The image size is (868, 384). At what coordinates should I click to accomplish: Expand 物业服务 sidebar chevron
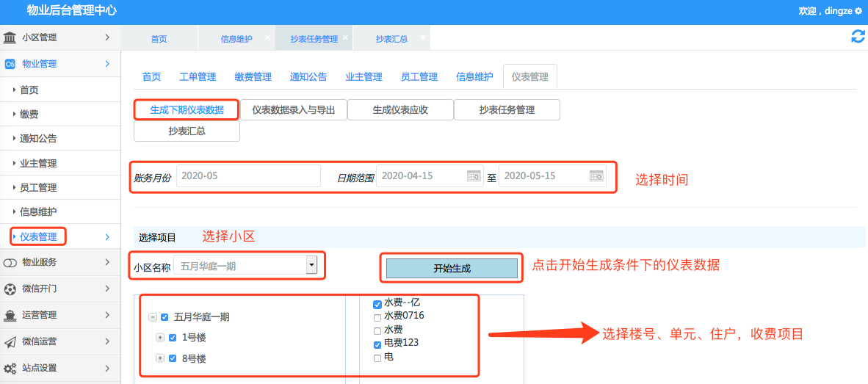(x=107, y=262)
